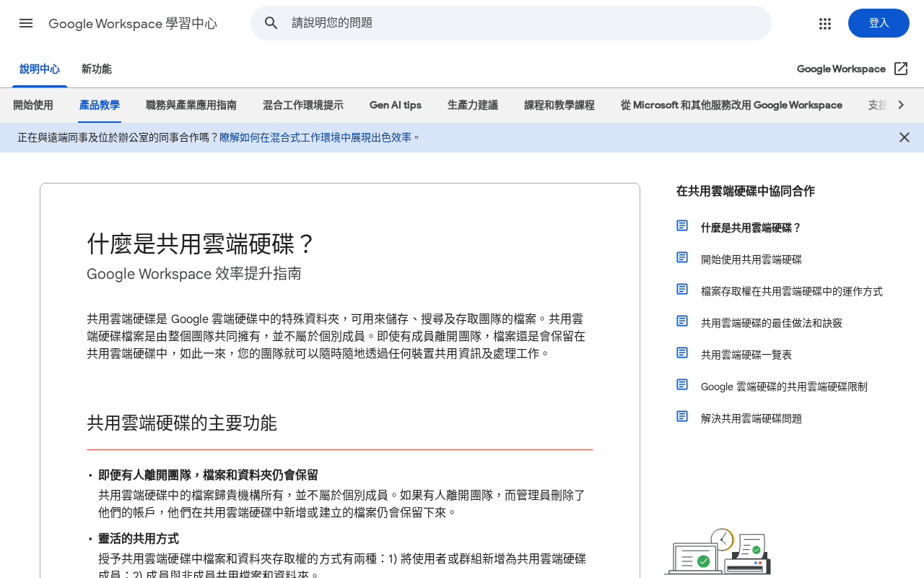Click the Google Workspace 效率提升指南 subtitle

[194, 274]
